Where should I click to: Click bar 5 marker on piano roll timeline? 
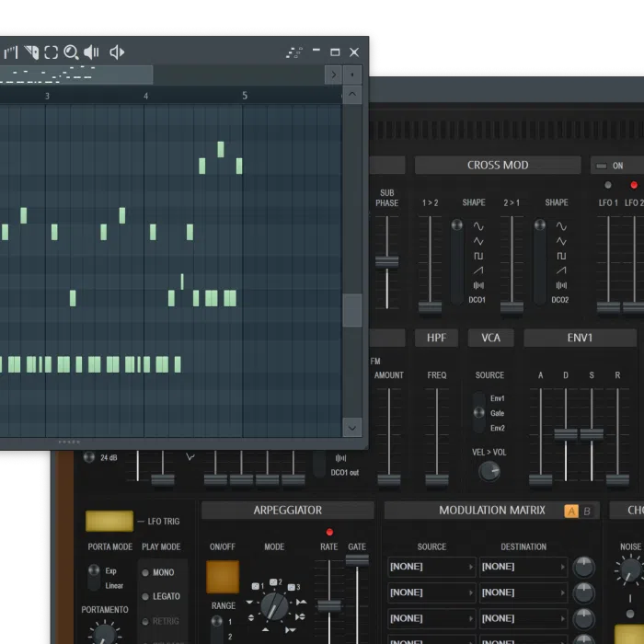click(x=245, y=96)
